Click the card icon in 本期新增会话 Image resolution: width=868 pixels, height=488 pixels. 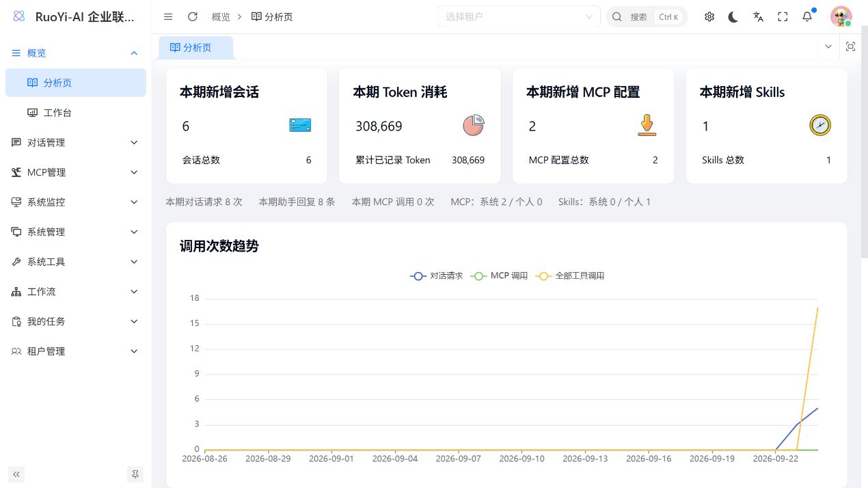pyautogui.click(x=300, y=126)
